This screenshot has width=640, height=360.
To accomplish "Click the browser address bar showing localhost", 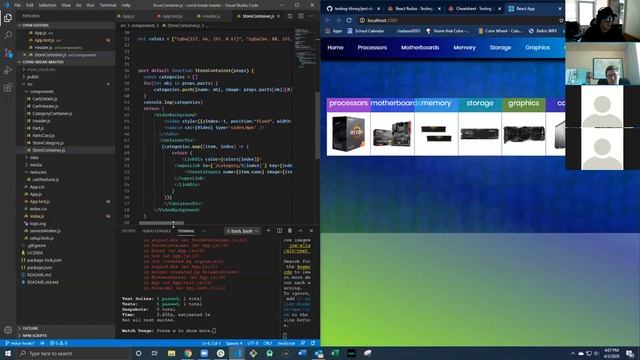I will point(459,20).
